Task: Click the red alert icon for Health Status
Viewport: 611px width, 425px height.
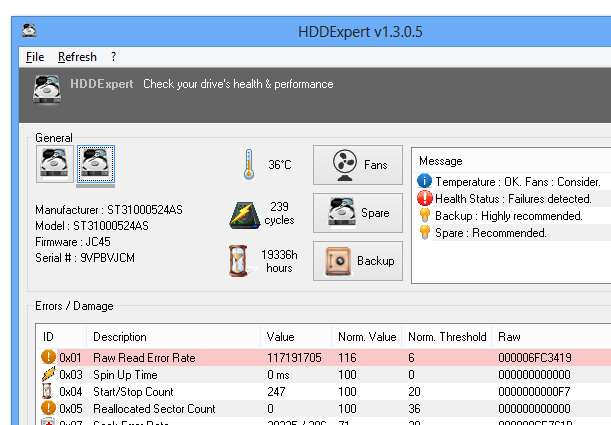Action: click(424, 198)
